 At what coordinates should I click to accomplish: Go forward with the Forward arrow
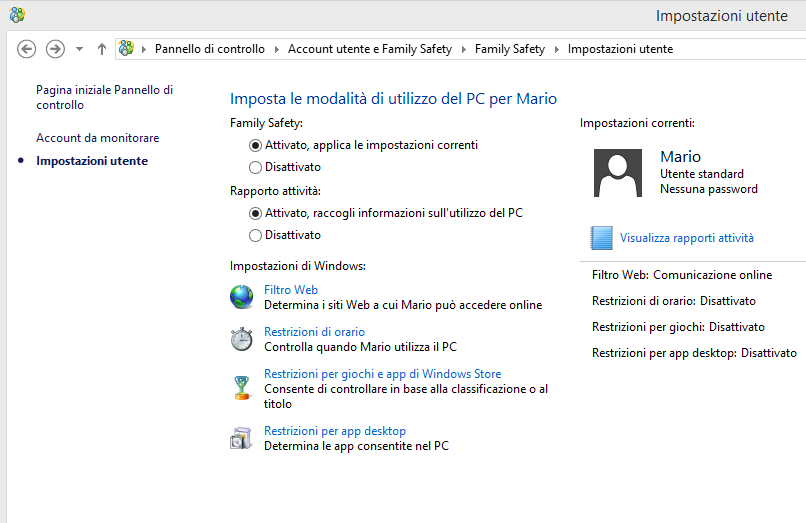56,49
